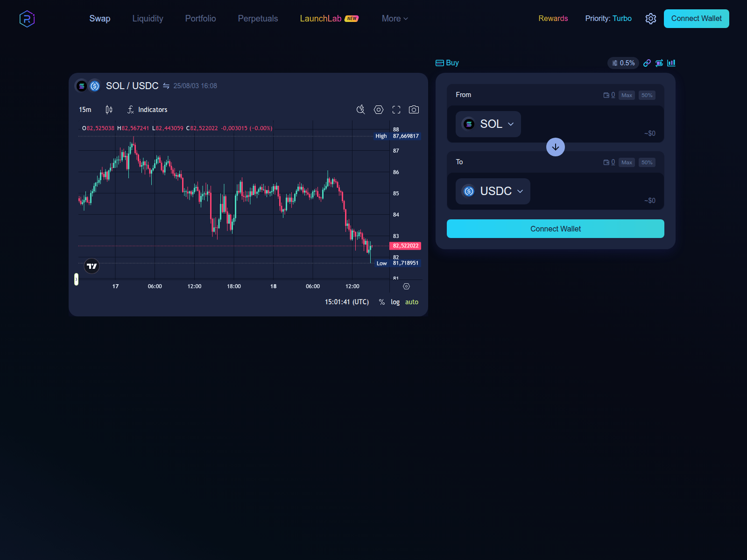Take a chart snapshot with the camera icon

pyautogui.click(x=414, y=110)
